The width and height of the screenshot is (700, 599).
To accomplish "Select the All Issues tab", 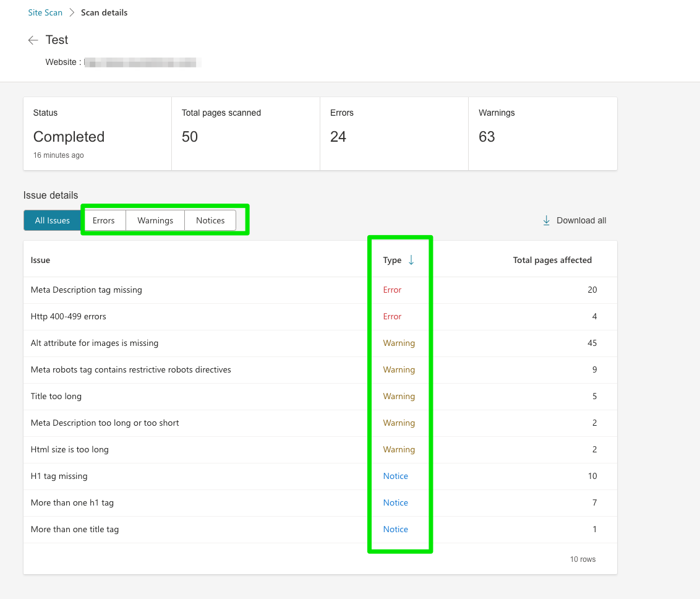I will click(x=52, y=220).
